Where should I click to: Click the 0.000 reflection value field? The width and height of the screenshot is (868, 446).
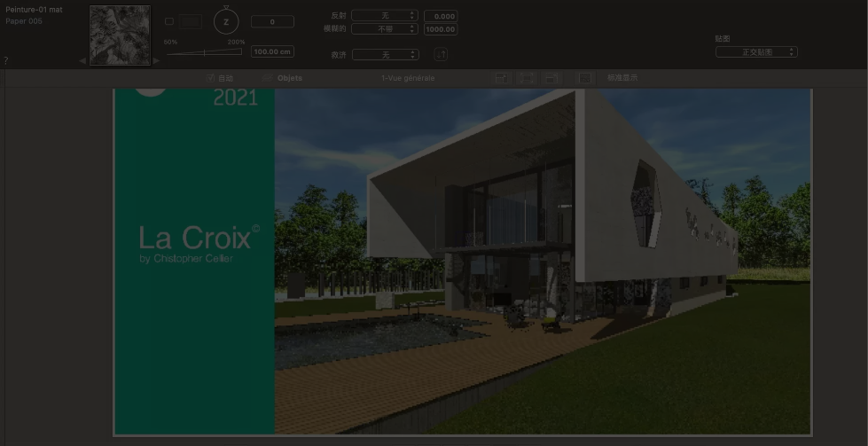[441, 16]
